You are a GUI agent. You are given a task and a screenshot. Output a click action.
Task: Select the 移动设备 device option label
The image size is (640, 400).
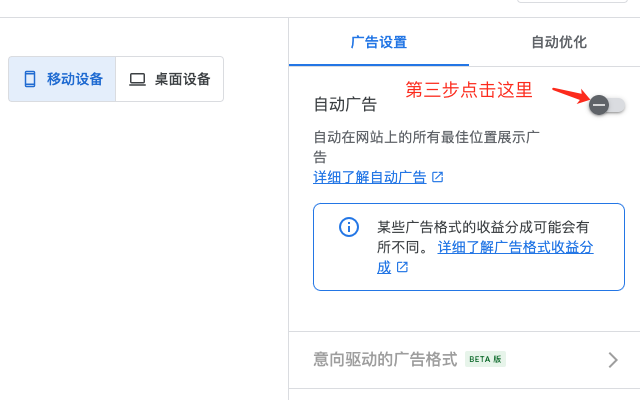point(75,79)
